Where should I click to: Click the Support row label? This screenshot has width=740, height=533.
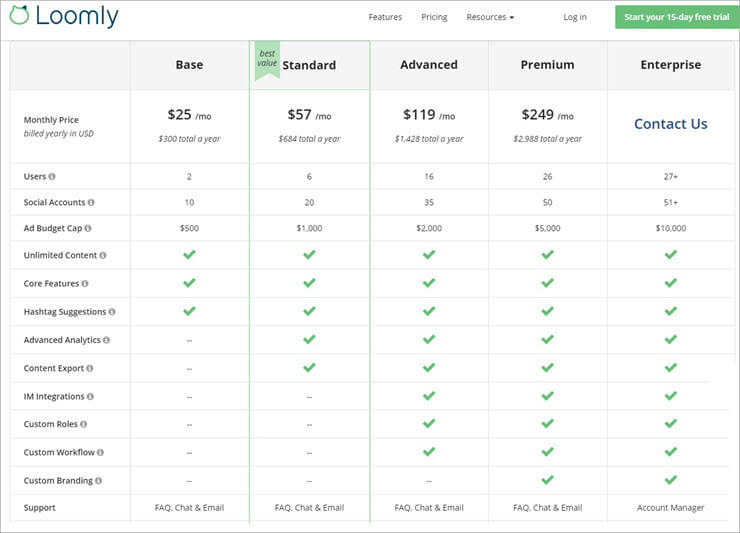click(x=40, y=508)
